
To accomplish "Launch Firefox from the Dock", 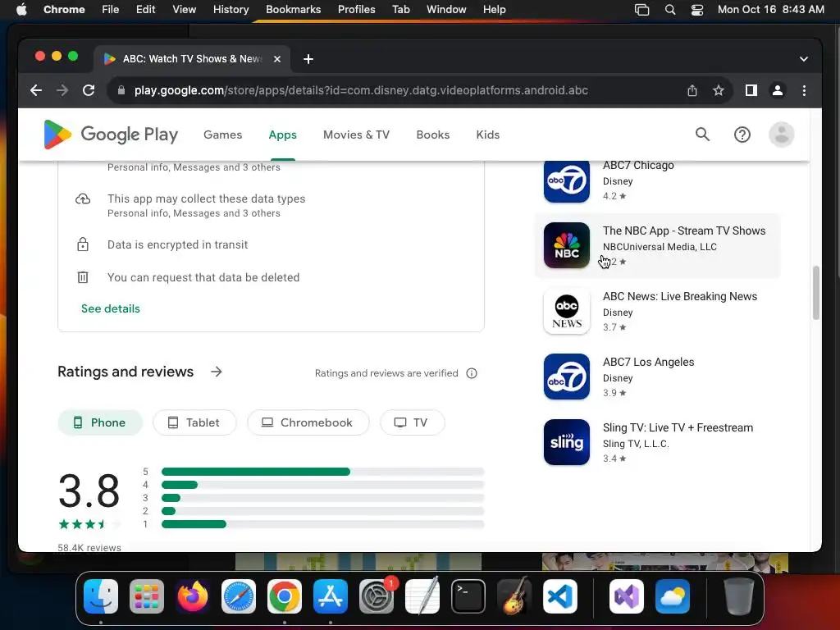I will pos(192,596).
